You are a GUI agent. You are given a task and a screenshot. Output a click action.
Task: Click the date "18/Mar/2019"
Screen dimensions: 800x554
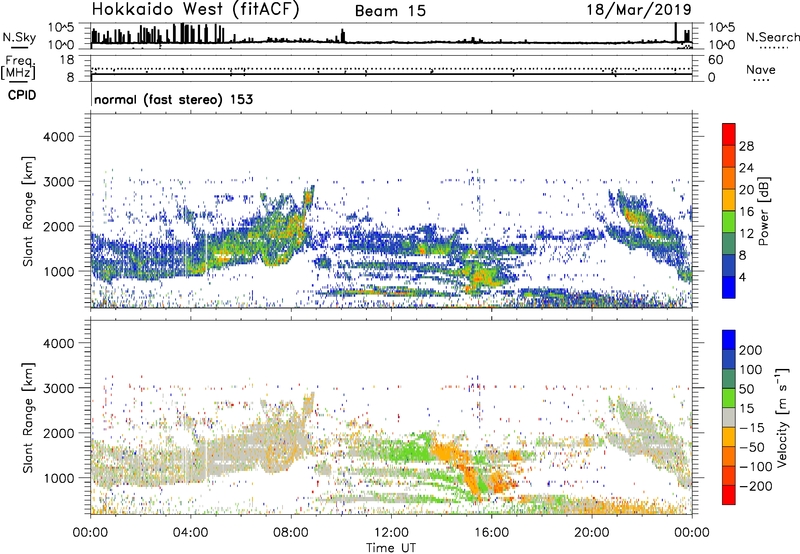[x=639, y=10]
